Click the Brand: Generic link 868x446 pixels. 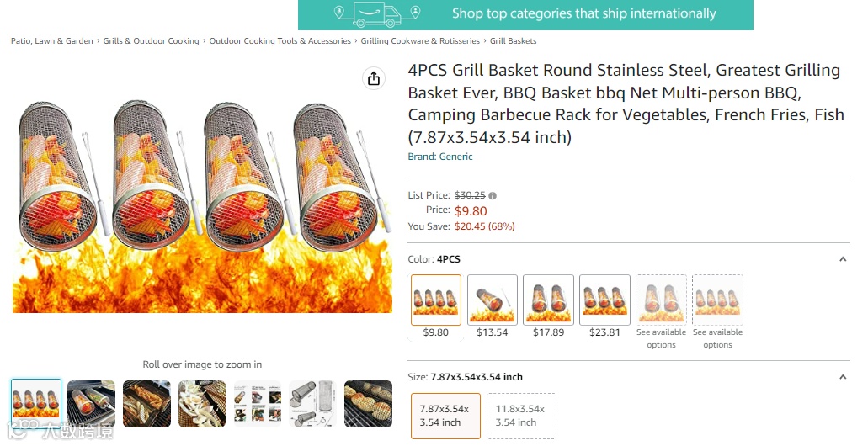(440, 157)
